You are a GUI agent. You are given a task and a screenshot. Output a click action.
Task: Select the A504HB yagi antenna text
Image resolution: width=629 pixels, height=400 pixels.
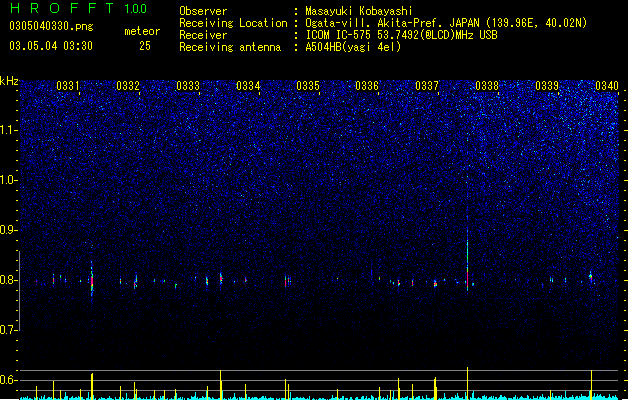(353, 47)
